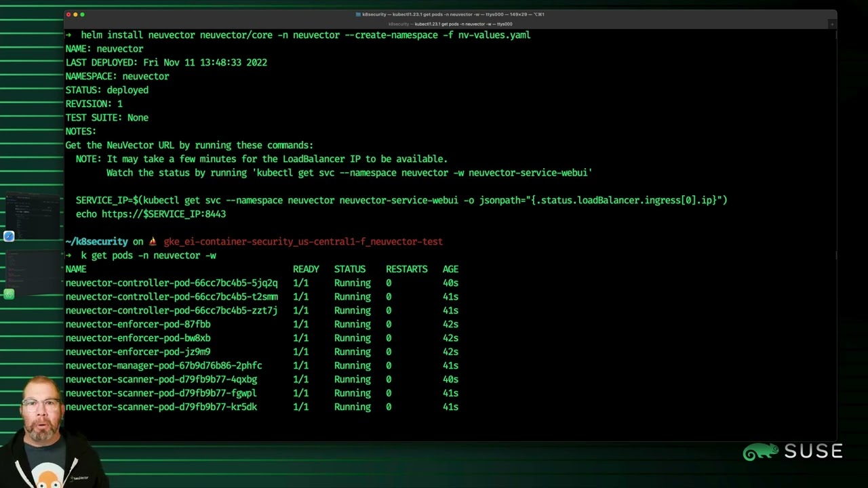868x488 pixels.
Task: Click the 1/1 ready value for enforcer-pod-87fbb
Action: pos(300,325)
